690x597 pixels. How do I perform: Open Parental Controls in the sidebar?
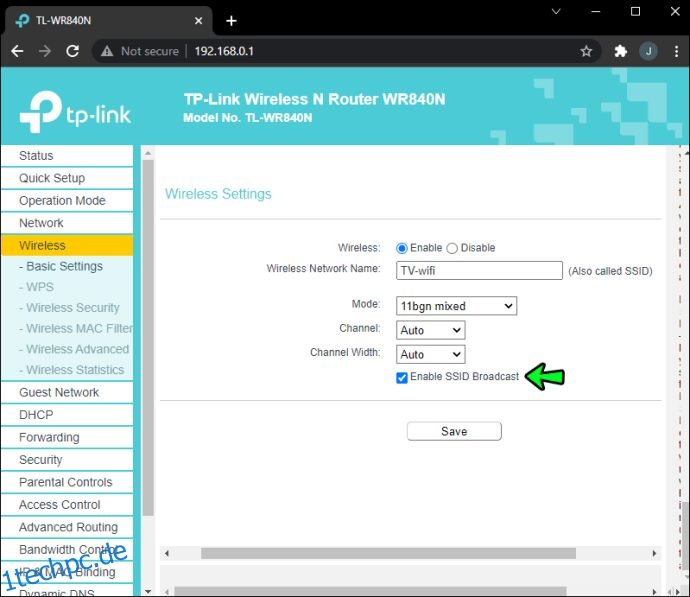67,482
